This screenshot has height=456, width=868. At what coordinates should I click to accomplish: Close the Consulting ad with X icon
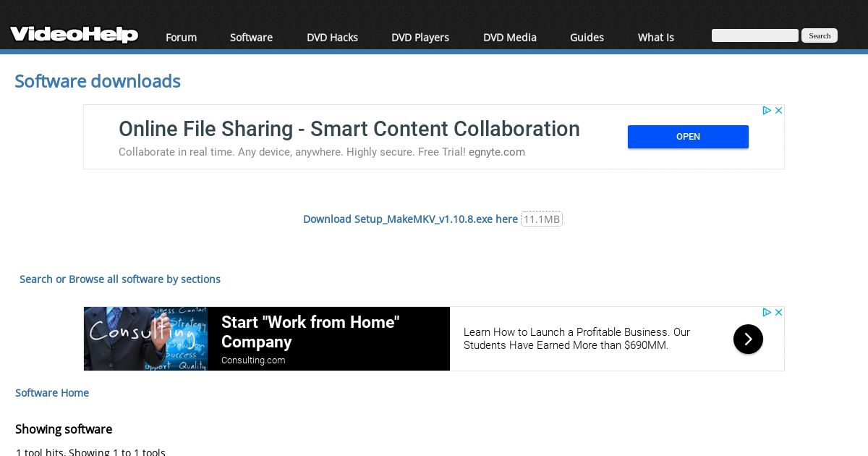point(779,313)
